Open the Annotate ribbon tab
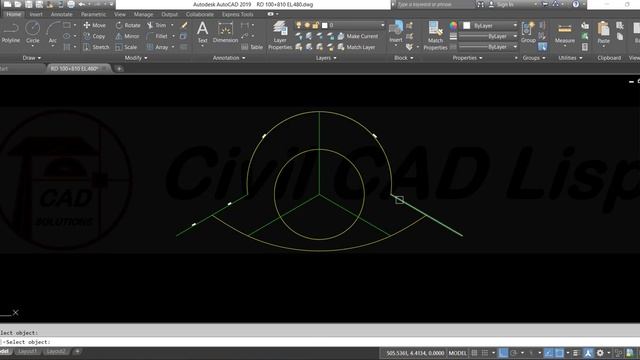The image size is (640, 360). 61,14
